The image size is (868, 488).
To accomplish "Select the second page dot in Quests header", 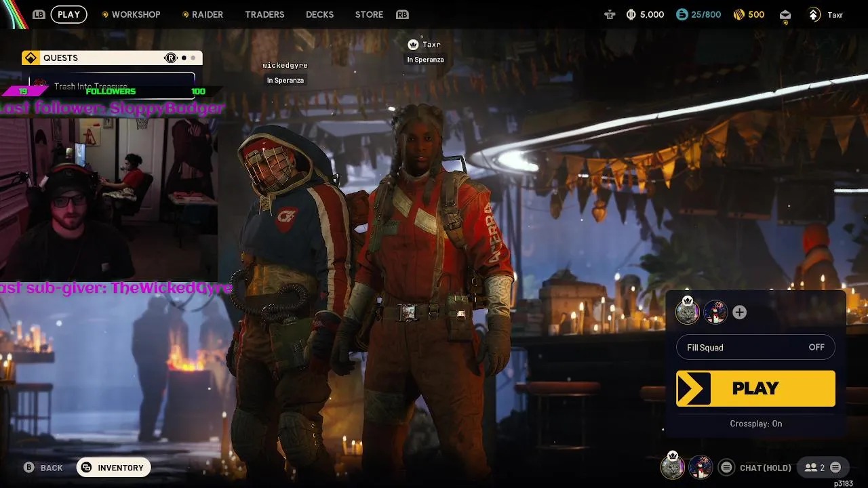I will pyautogui.click(x=193, y=58).
